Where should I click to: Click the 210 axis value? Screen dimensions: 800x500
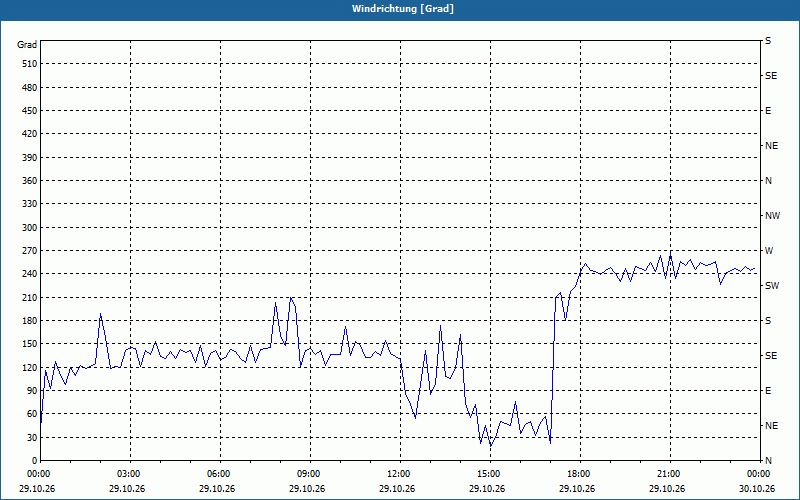pos(29,297)
